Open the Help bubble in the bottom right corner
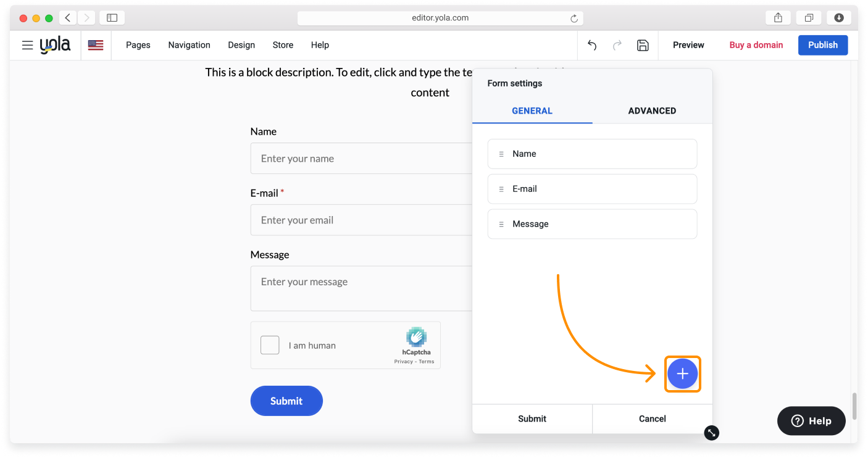This screenshot has height=458, width=868. 811,420
